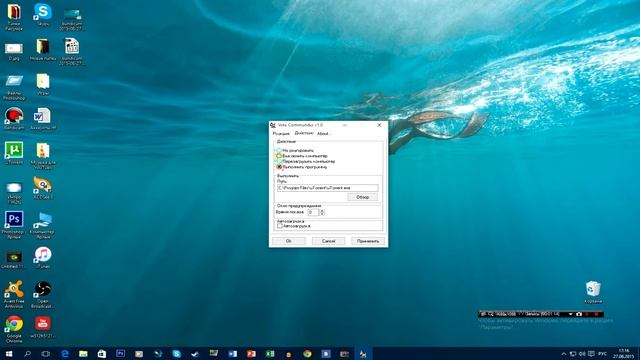
Task: Switch to the Действие tab
Action: (304, 133)
